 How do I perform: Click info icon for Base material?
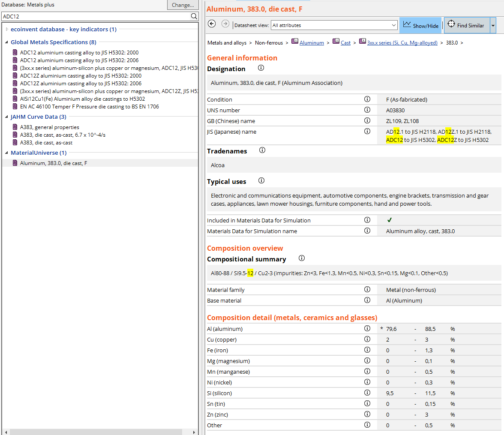(x=367, y=300)
